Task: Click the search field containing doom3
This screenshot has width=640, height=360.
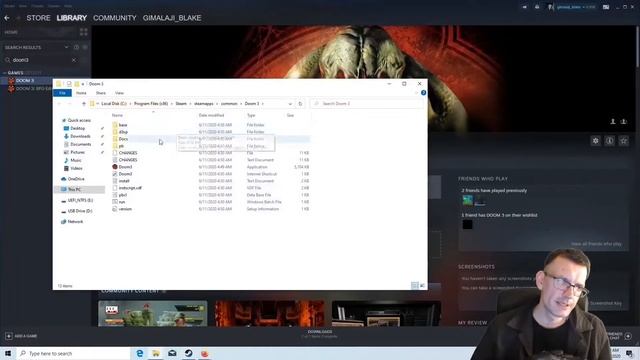Action: click(x=41, y=60)
